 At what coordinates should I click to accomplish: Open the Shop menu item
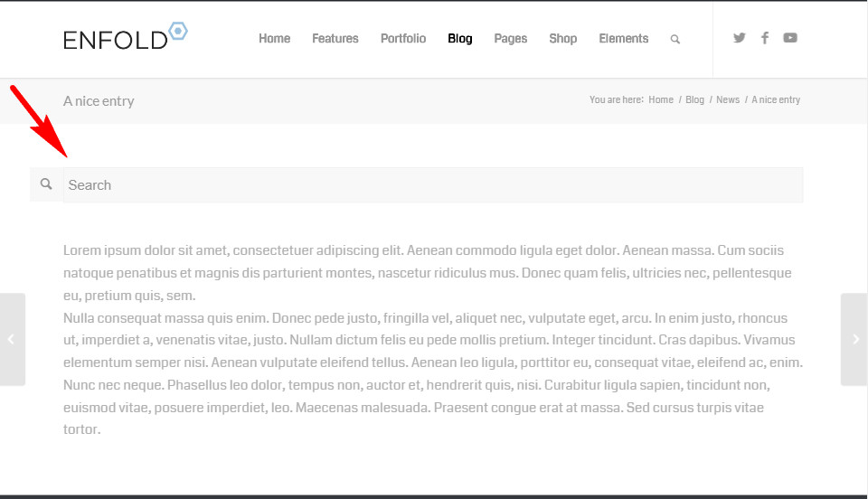(563, 39)
